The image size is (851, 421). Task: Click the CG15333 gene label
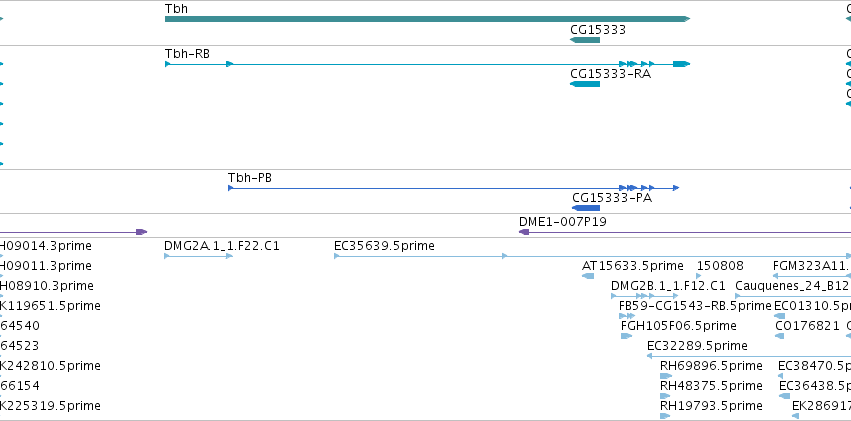coord(598,30)
